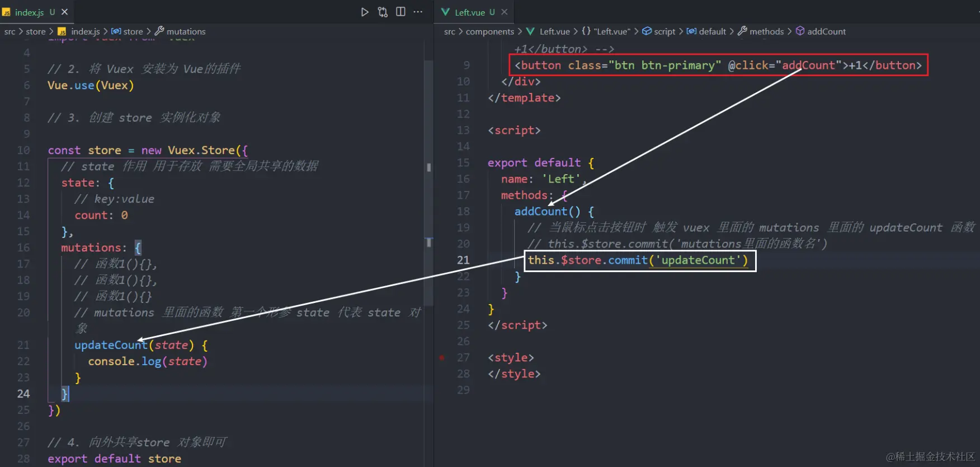Screen dimensions: 980x467
Task: Open src breadcrumb above the Left.vue editor
Action: (x=450, y=31)
